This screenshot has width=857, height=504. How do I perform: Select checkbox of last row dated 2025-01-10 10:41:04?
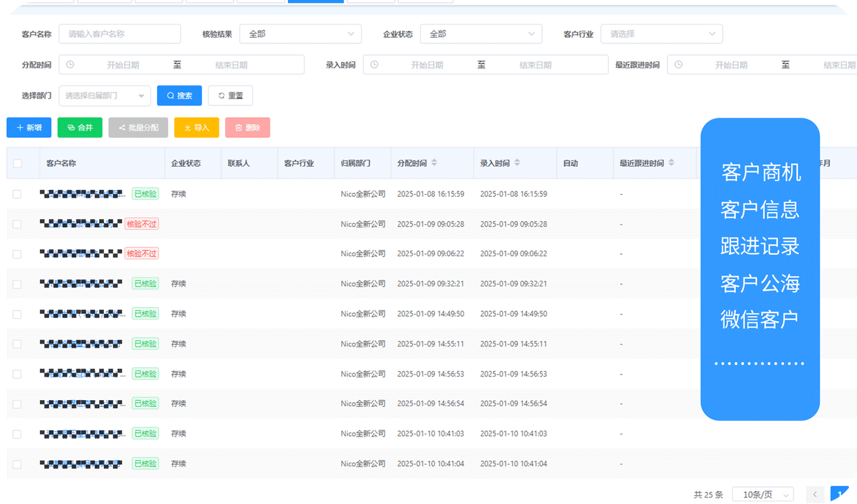pyautogui.click(x=17, y=464)
